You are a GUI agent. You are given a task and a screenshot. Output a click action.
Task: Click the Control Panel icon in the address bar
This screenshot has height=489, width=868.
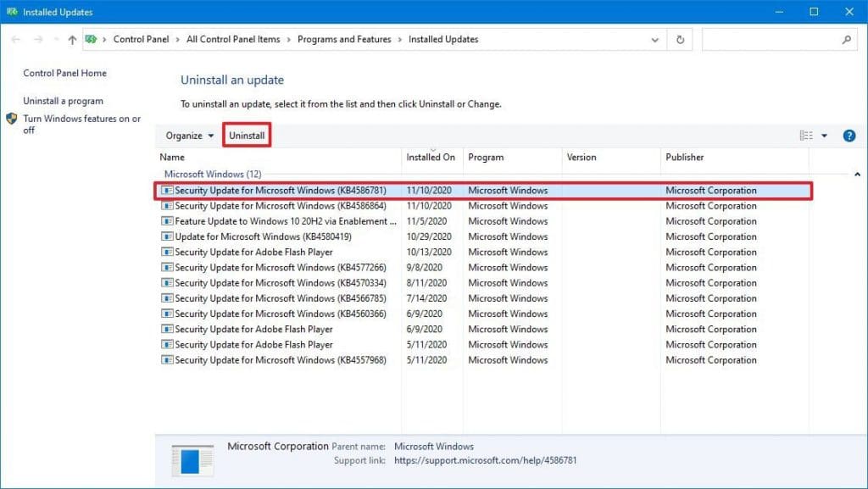point(92,39)
